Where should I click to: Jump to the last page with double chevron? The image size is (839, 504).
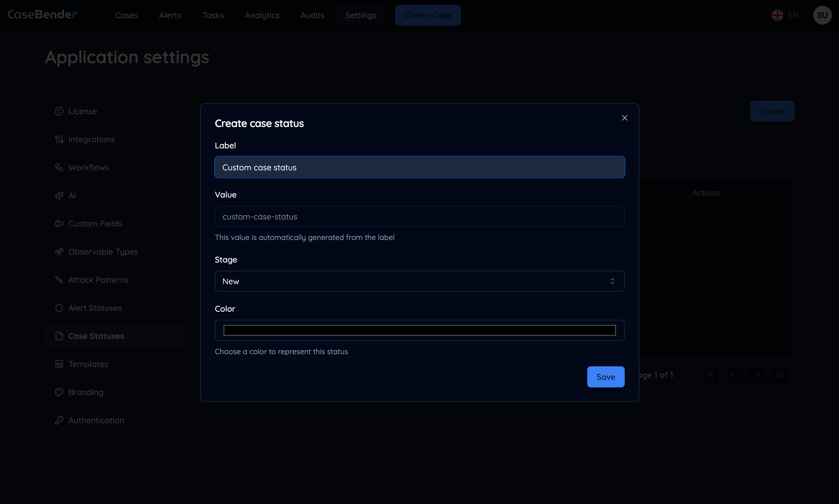pyautogui.click(x=780, y=375)
